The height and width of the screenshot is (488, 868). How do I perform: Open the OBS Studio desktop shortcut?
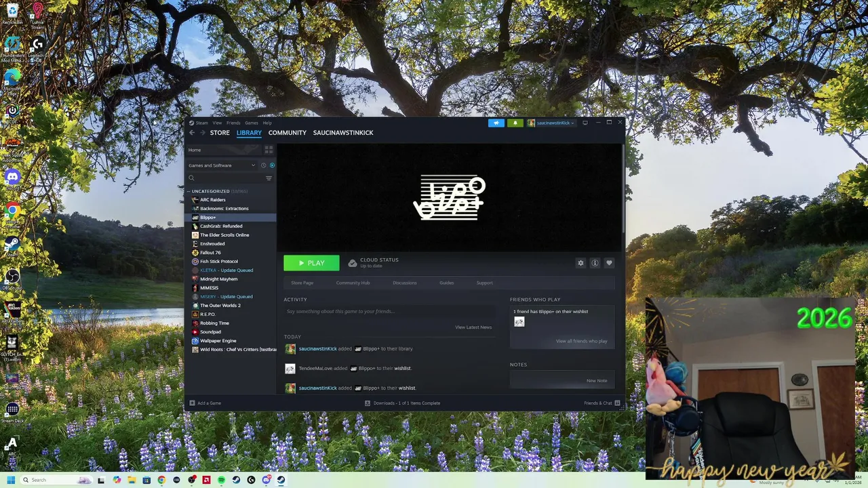coord(12,278)
